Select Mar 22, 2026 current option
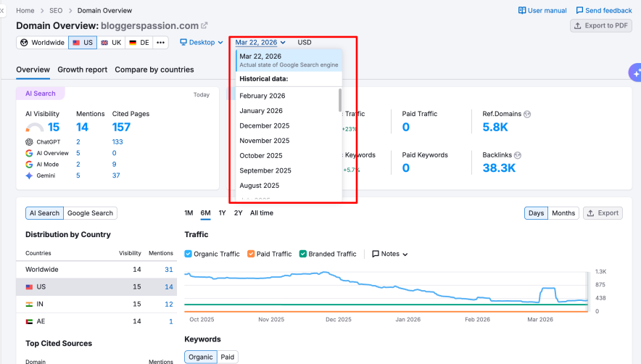641x364 pixels. (289, 60)
